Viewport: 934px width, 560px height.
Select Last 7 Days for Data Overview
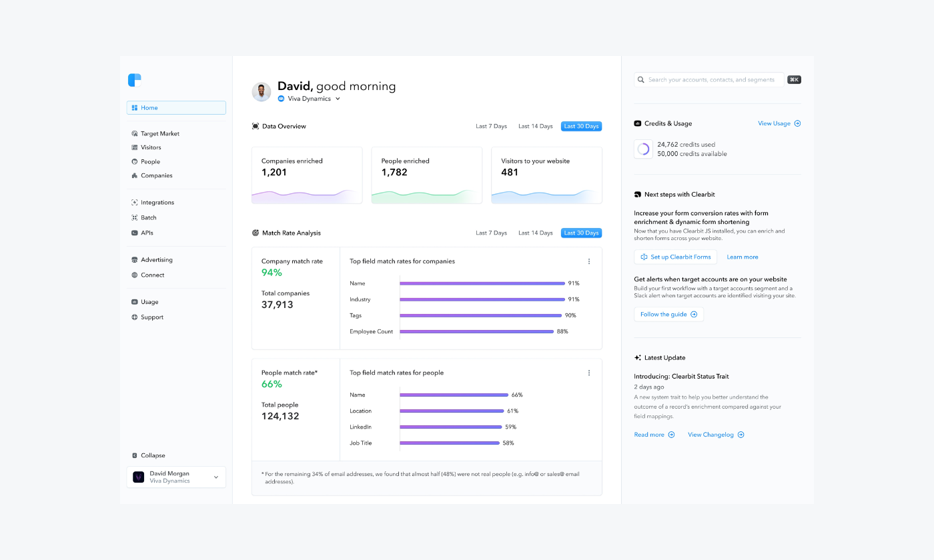click(x=491, y=126)
